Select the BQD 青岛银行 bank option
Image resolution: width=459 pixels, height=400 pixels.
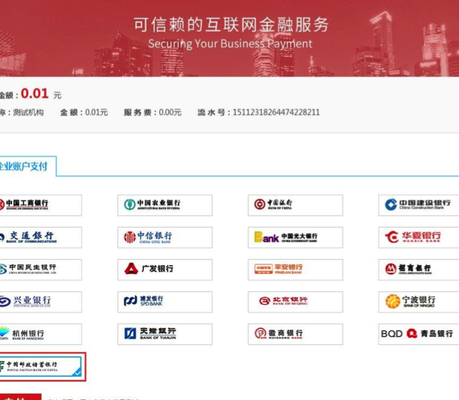coord(419,334)
